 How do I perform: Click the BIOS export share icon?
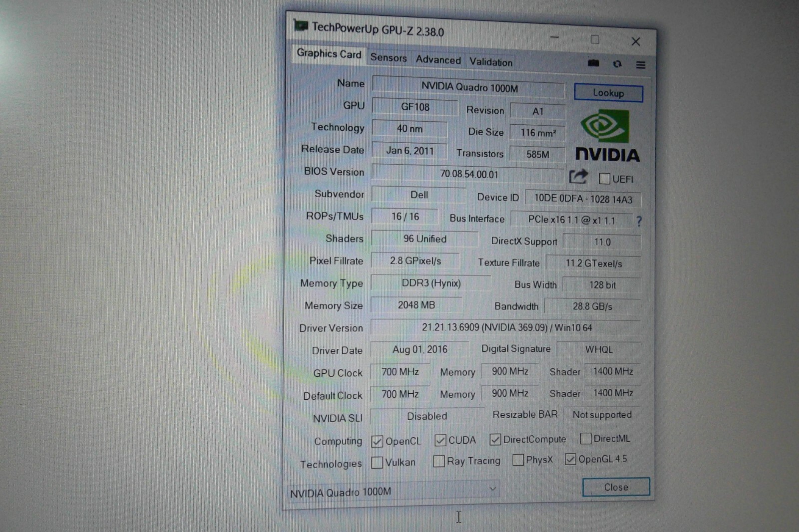click(x=579, y=176)
